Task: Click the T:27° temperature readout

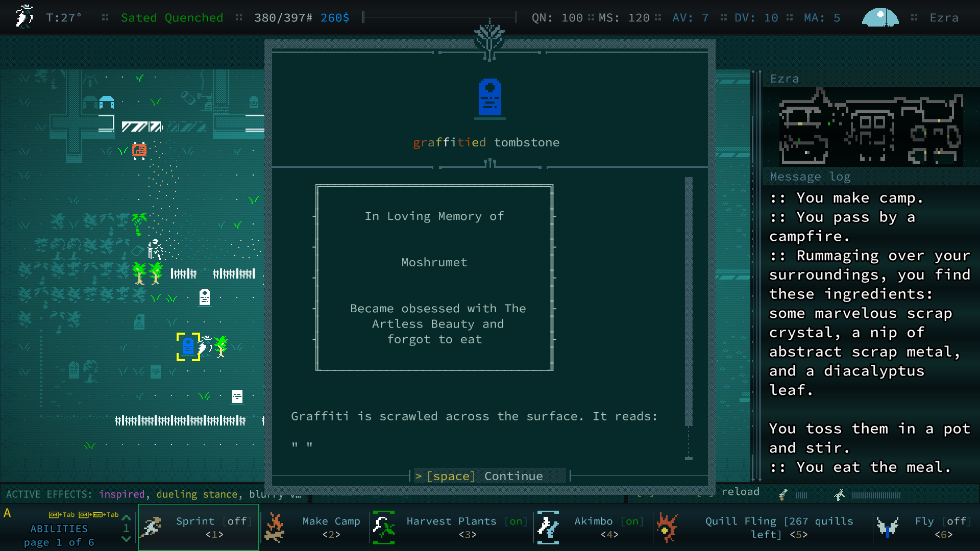Action: pos(64,18)
